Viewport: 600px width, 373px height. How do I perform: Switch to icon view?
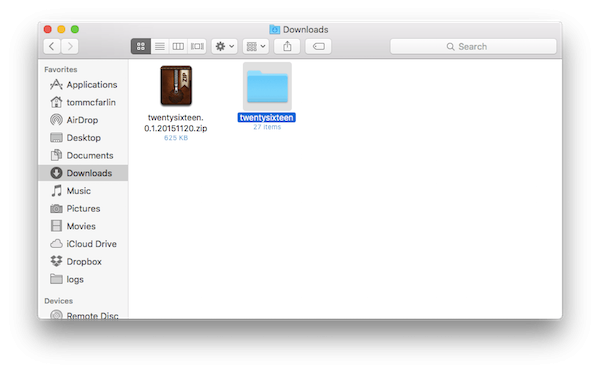141,46
